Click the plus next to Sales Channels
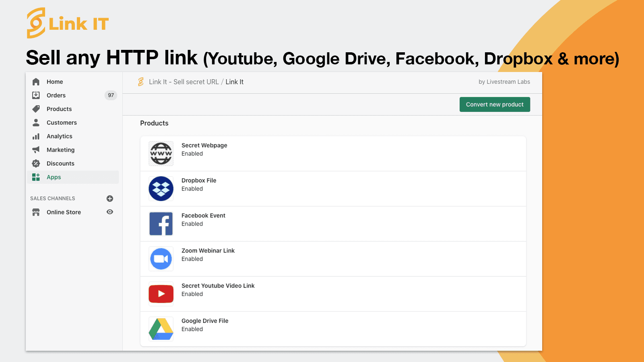The width and height of the screenshot is (644, 362). [x=109, y=198]
